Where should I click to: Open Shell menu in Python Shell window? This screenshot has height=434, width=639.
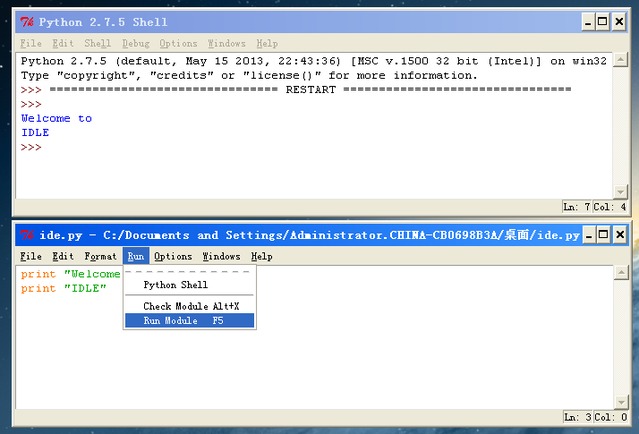click(97, 43)
